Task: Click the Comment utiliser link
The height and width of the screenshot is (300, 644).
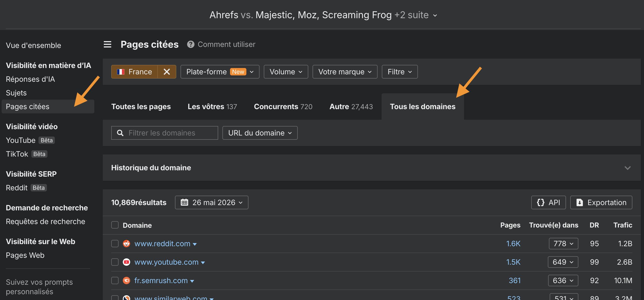Action: [226, 44]
